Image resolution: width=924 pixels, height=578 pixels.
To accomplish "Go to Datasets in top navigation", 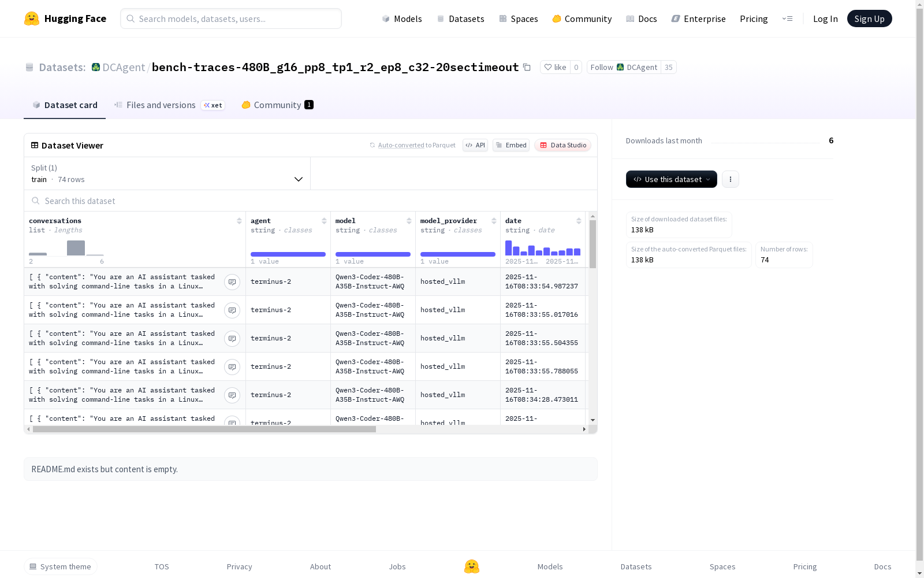I will click(x=460, y=18).
